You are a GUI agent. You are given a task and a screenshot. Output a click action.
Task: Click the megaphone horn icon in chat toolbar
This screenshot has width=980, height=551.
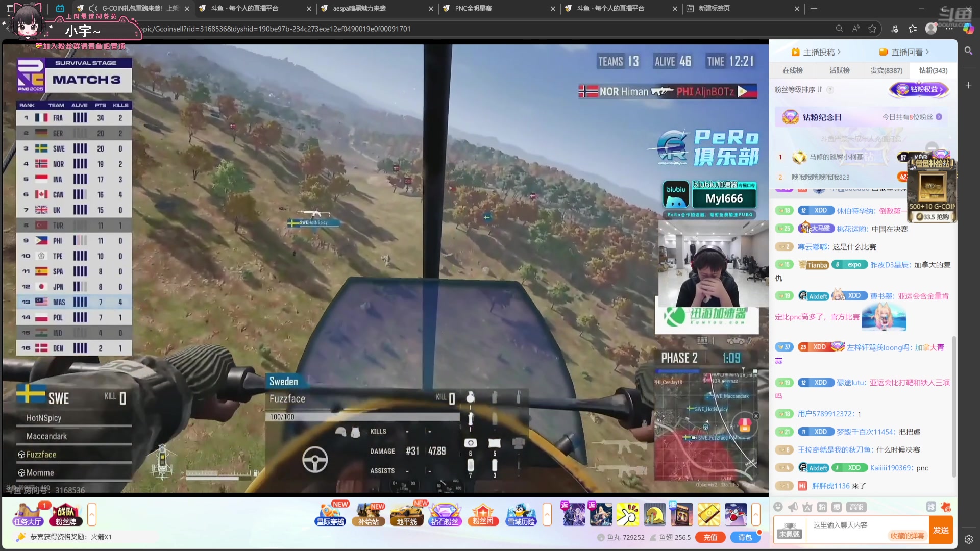point(793,507)
